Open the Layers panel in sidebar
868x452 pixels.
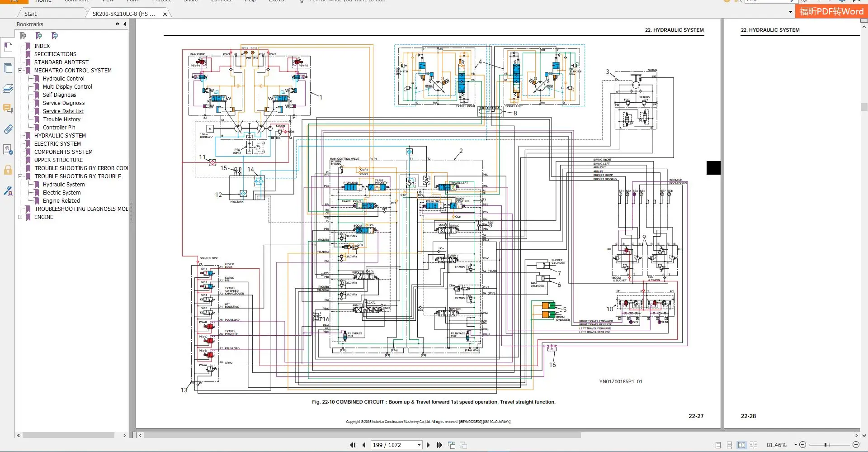coord(8,89)
